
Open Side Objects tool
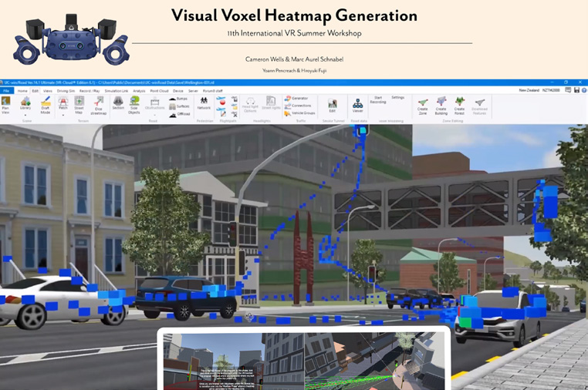(x=133, y=105)
